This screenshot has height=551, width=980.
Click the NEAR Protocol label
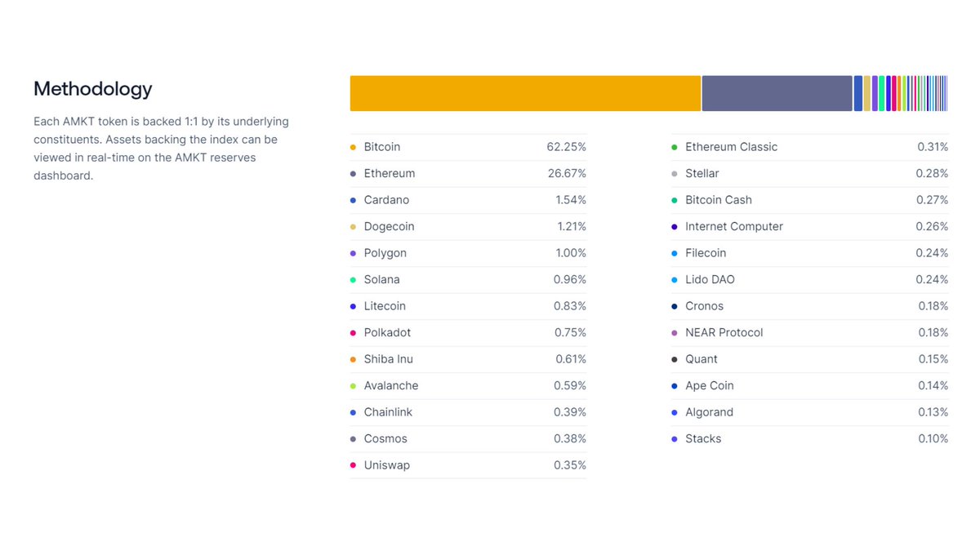tap(724, 332)
